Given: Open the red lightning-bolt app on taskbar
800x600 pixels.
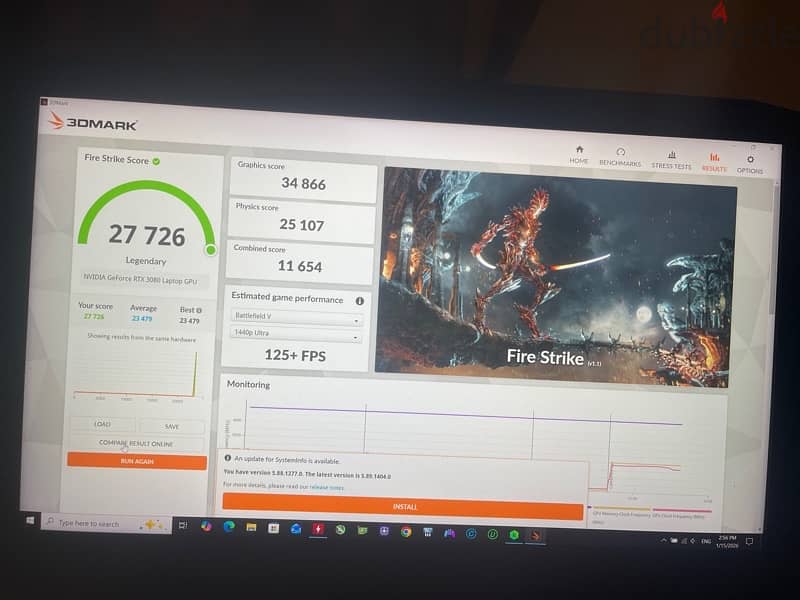Looking at the screenshot, I should (x=318, y=530).
